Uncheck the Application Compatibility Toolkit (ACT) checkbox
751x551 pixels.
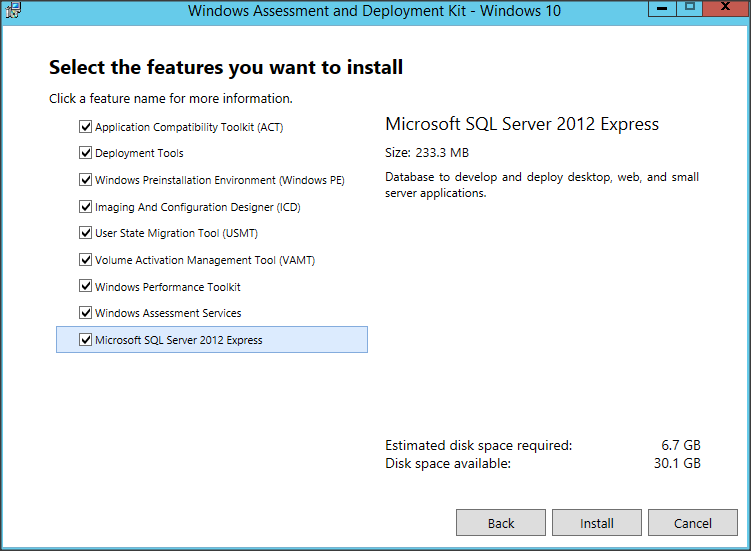coord(85,127)
